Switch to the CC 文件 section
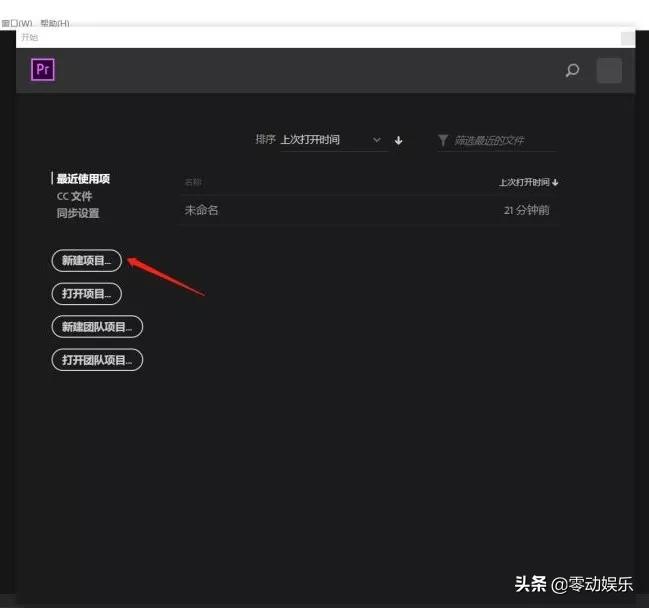The height and width of the screenshot is (608, 649). pos(75,196)
